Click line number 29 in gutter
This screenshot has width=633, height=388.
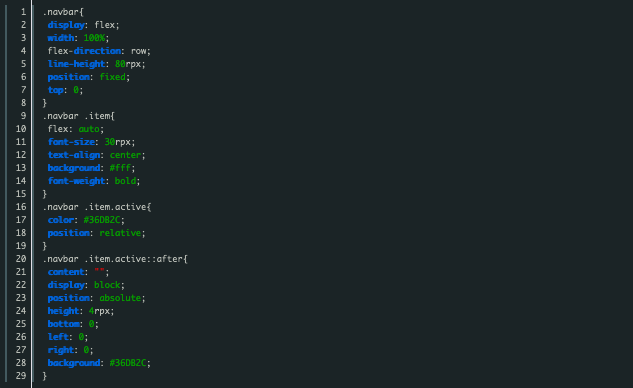pos(21,376)
